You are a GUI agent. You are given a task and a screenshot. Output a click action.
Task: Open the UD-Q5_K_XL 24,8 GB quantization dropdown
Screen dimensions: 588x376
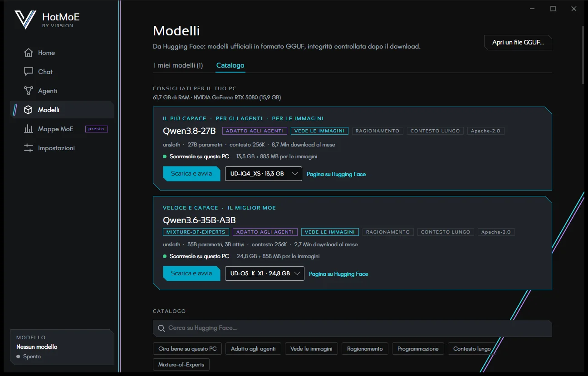tap(265, 273)
